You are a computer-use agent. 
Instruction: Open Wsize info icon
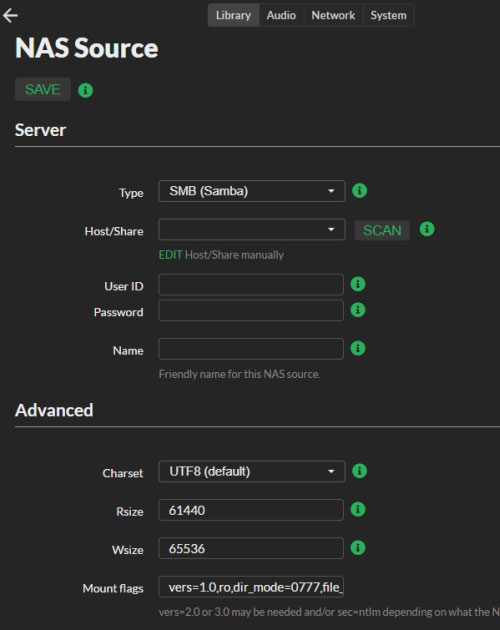(x=358, y=548)
